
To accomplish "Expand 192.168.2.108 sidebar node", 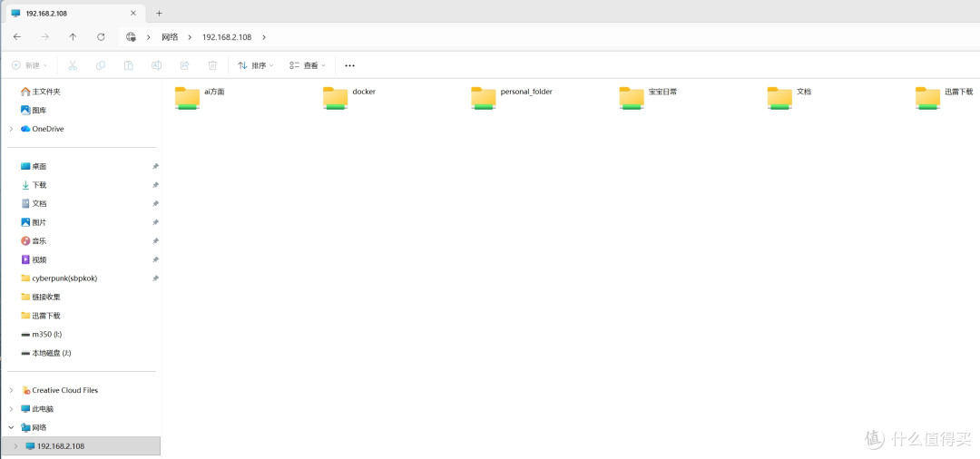I will click(16, 446).
